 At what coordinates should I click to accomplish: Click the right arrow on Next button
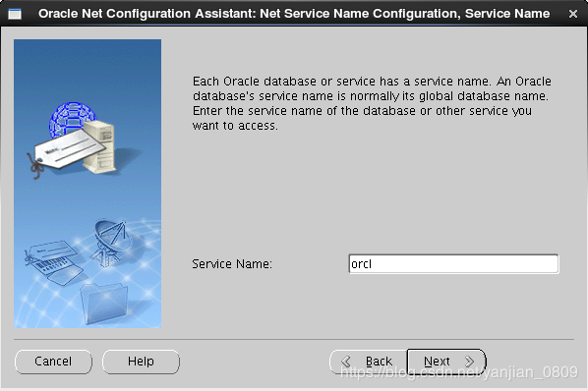(x=469, y=362)
